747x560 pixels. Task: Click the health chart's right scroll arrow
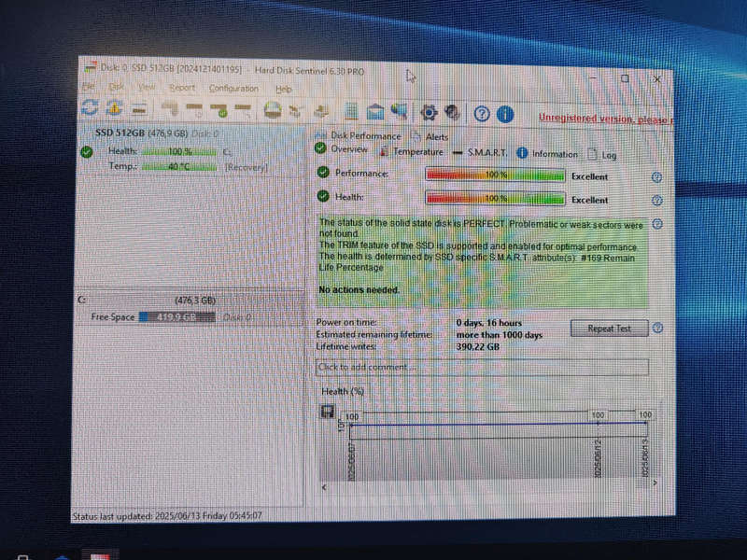pyautogui.click(x=655, y=483)
